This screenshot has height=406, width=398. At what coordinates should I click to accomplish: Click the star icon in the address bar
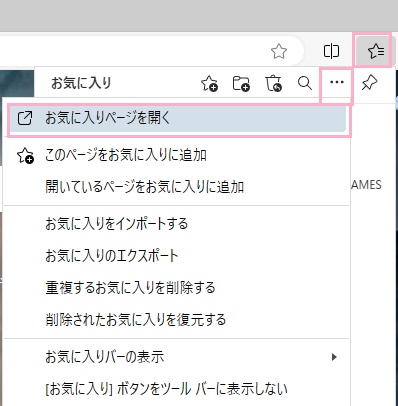279,52
